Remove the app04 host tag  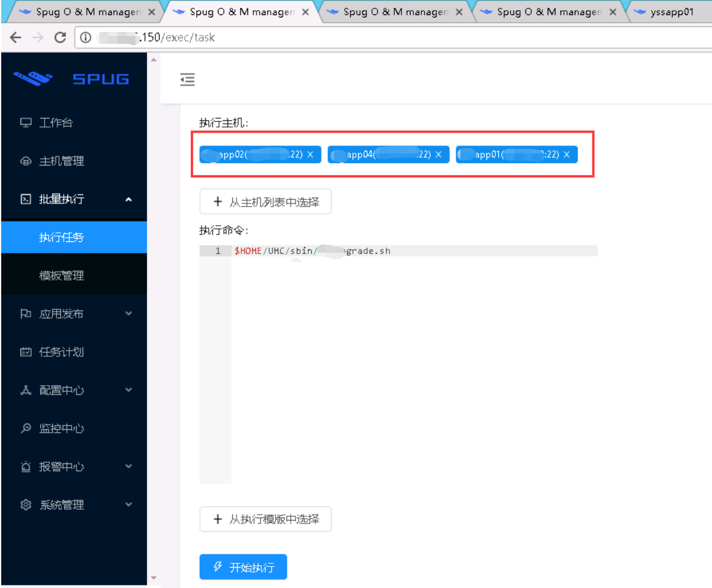pyautogui.click(x=438, y=155)
